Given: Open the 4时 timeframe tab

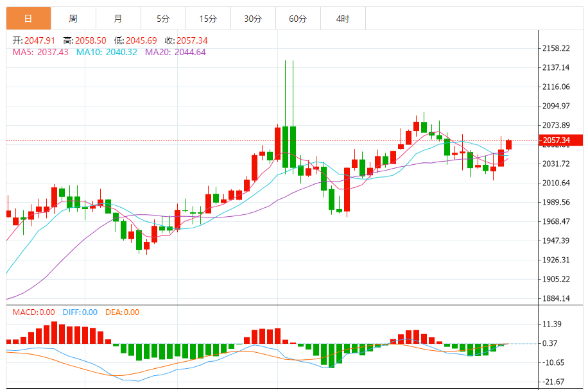Looking at the screenshot, I should pos(343,19).
